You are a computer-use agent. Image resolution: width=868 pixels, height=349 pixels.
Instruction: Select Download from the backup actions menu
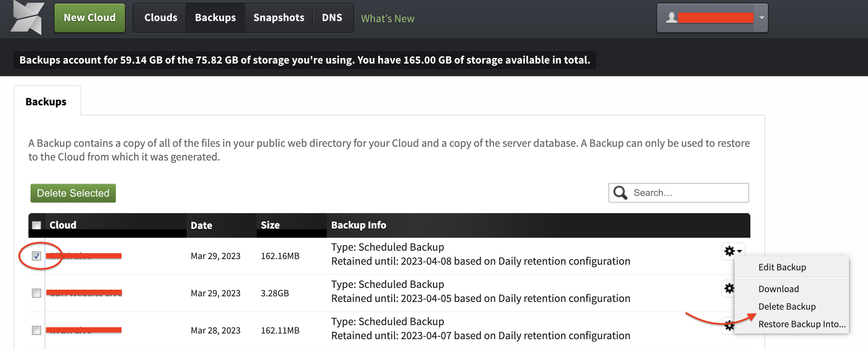click(778, 289)
